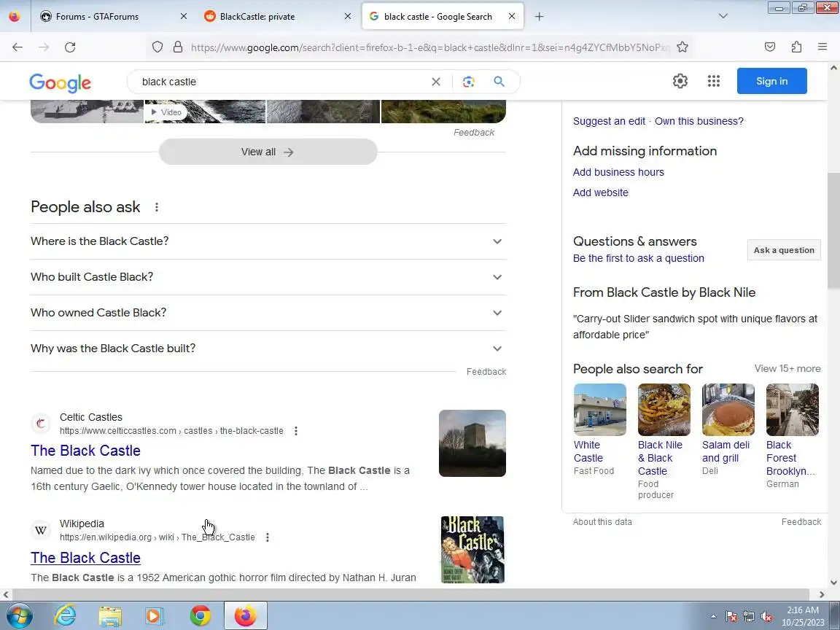Click the Sign in button
The width and height of the screenshot is (840, 630).
pyautogui.click(x=771, y=81)
